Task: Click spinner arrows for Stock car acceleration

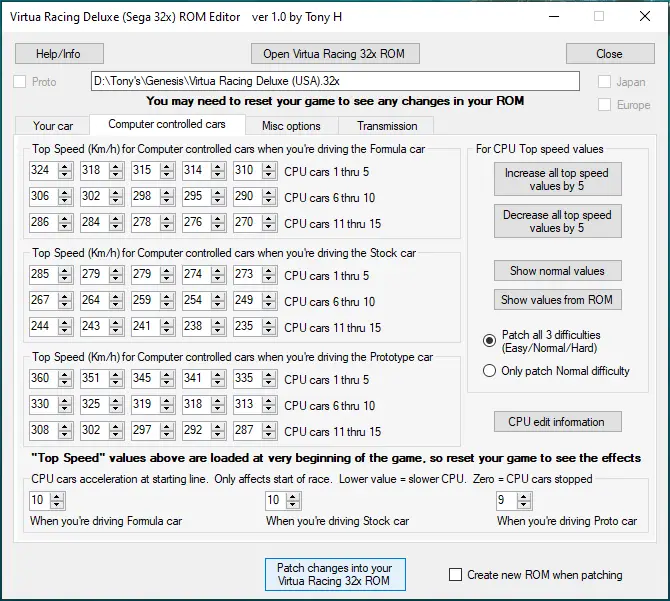Action: click(x=293, y=501)
